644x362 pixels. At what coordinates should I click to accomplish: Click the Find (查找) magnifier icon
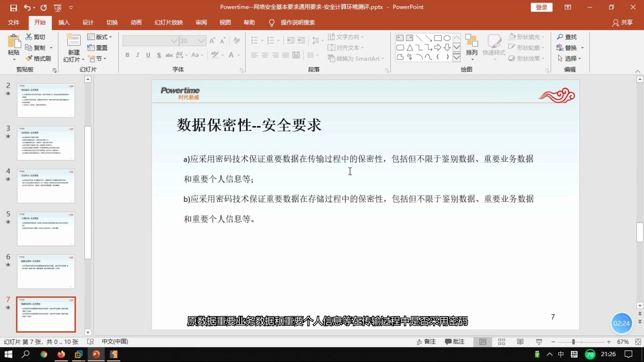click(x=560, y=37)
